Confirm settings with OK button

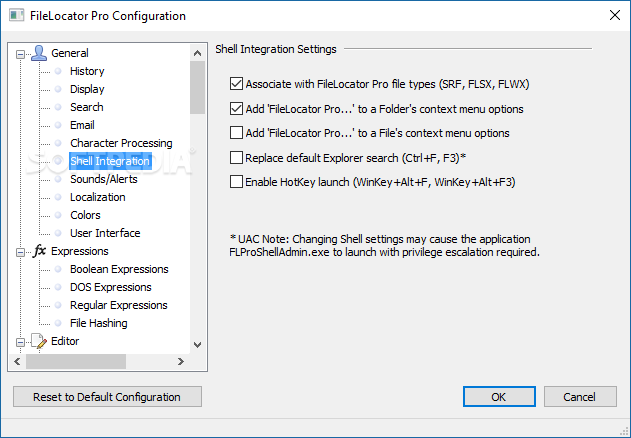(x=499, y=397)
